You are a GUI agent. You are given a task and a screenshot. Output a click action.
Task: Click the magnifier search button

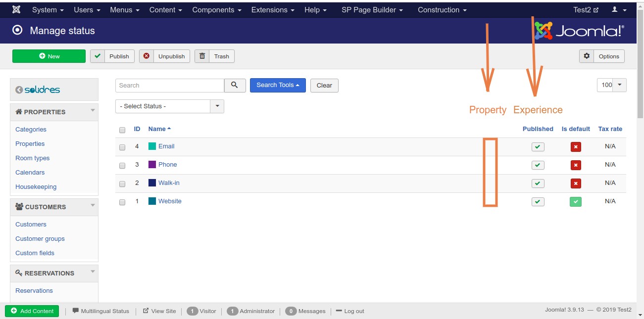click(x=235, y=85)
